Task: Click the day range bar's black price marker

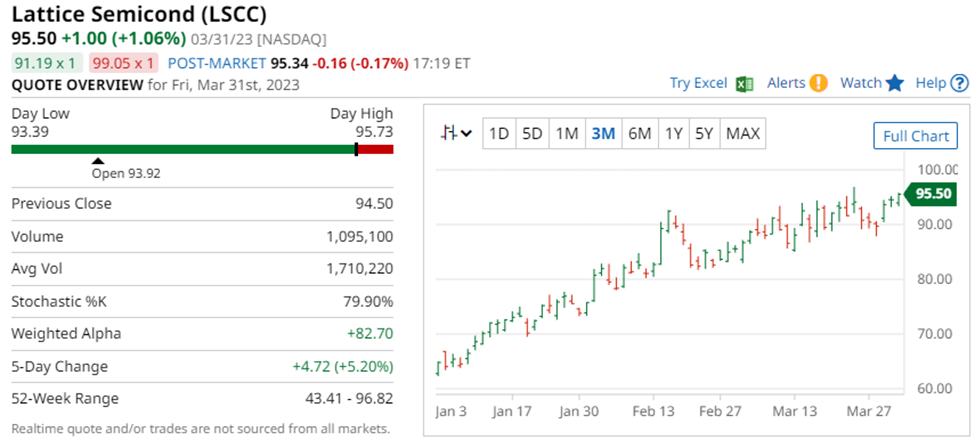Action: coord(356,149)
